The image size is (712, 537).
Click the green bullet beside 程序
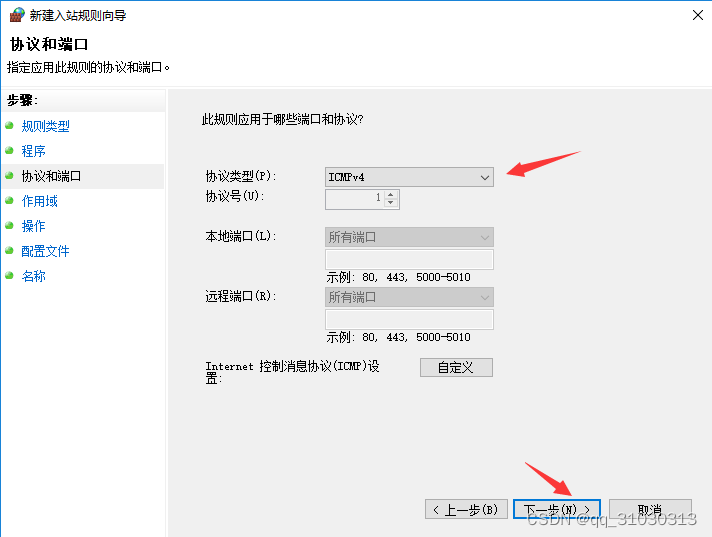tap(9, 150)
